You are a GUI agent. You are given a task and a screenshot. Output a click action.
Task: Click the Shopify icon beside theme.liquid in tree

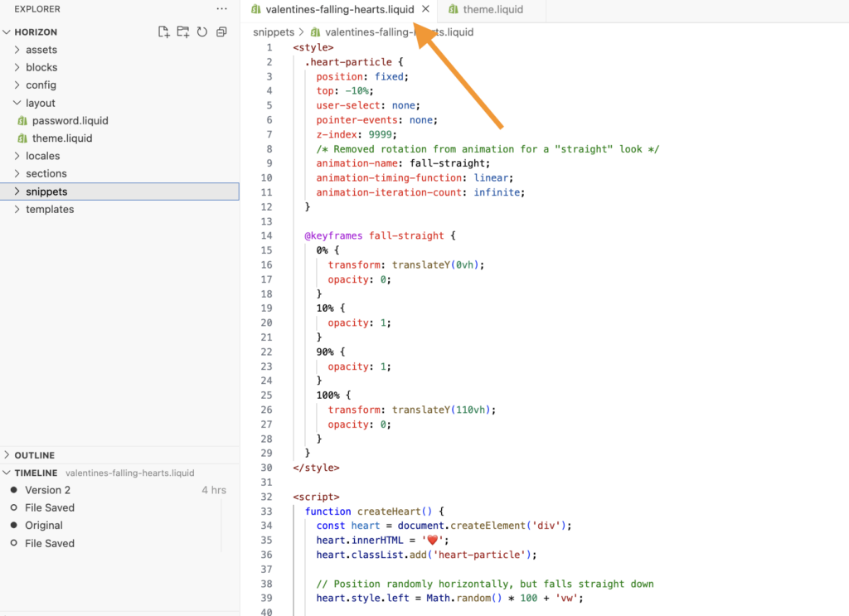click(x=22, y=138)
